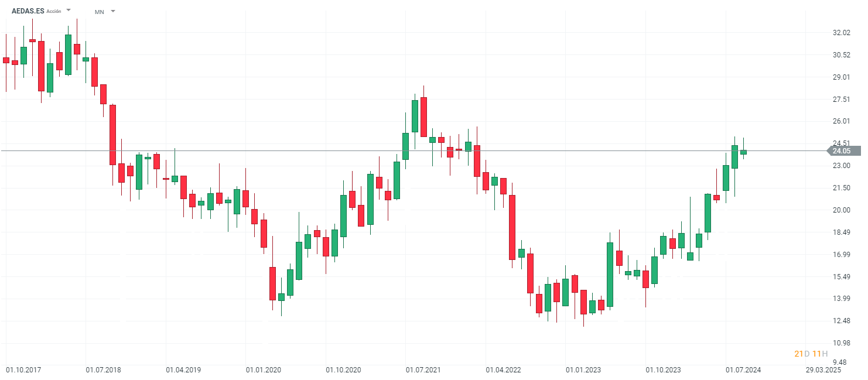The height and width of the screenshot is (380, 868).
Task: Click the 21D 11H candle countdown timer
Action: (x=811, y=354)
